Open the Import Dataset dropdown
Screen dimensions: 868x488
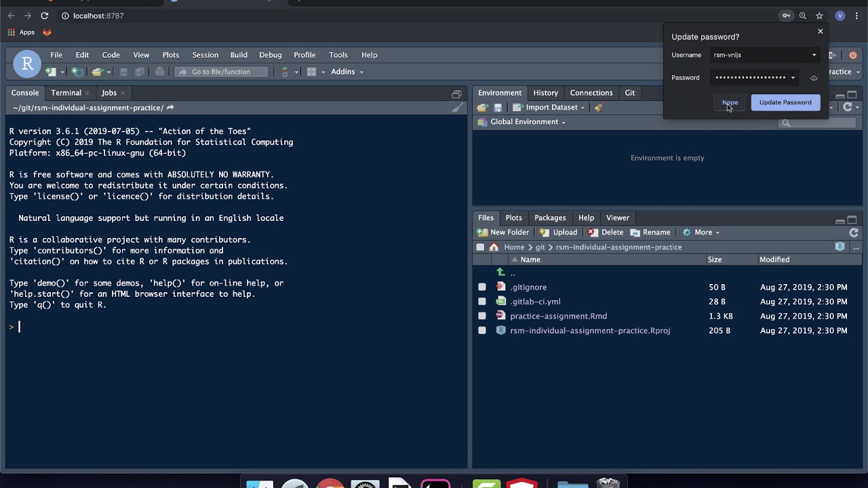tap(549, 108)
